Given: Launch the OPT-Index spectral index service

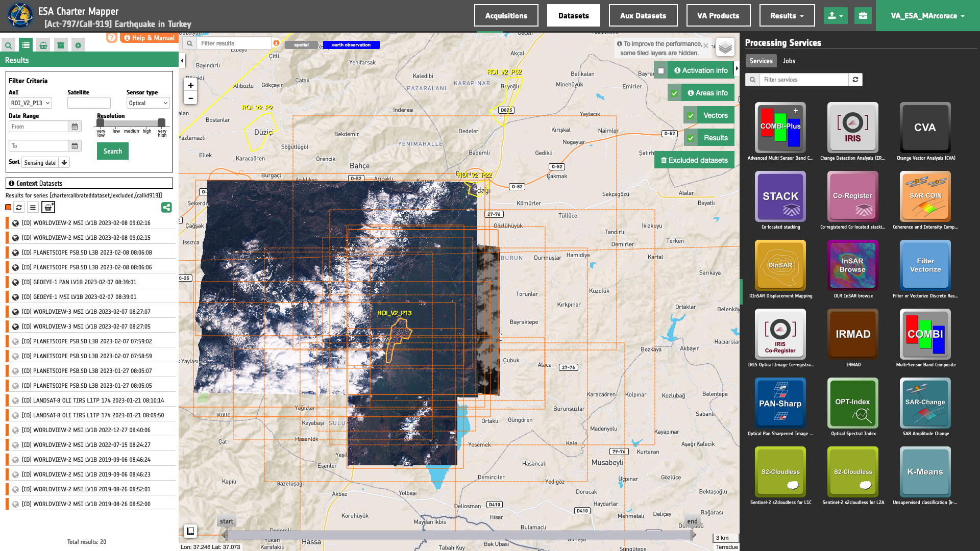Looking at the screenshot, I should click(x=853, y=403).
